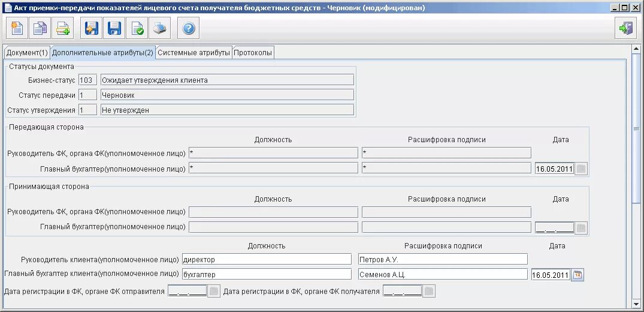
Task: Click calendar icon for ФК получателя registration date
Action: click(x=428, y=292)
